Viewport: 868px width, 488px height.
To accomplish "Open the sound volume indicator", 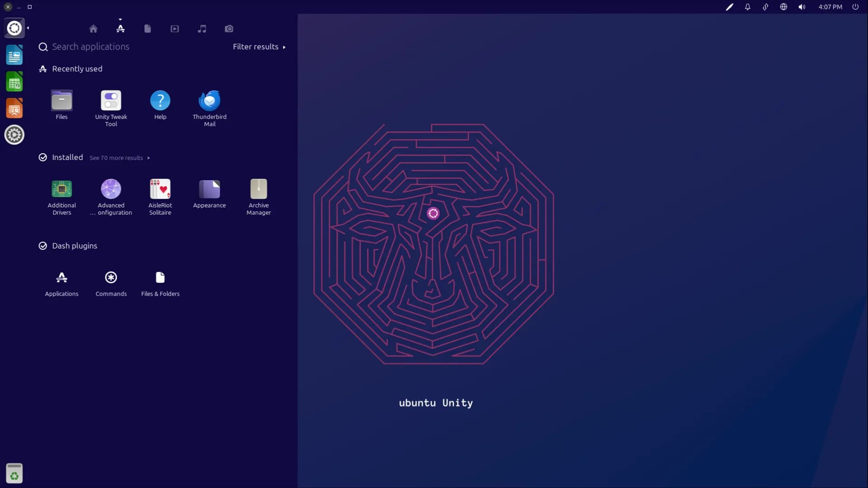I will tap(801, 7).
